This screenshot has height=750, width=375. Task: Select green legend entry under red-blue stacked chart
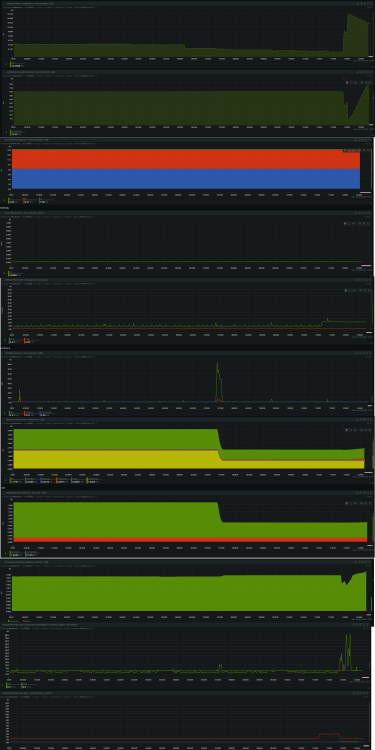[14, 200]
